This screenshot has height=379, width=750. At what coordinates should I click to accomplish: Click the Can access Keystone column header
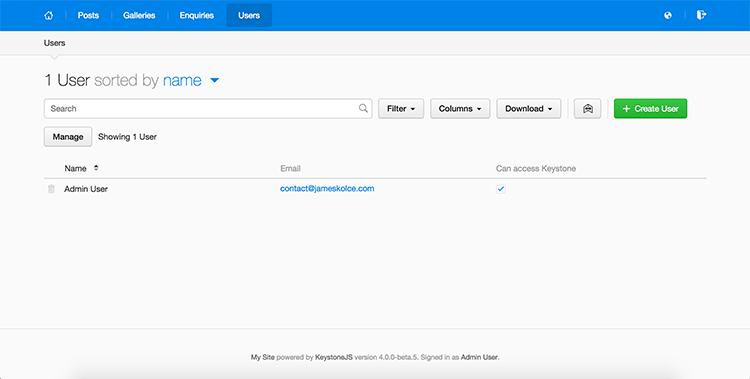click(536, 168)
